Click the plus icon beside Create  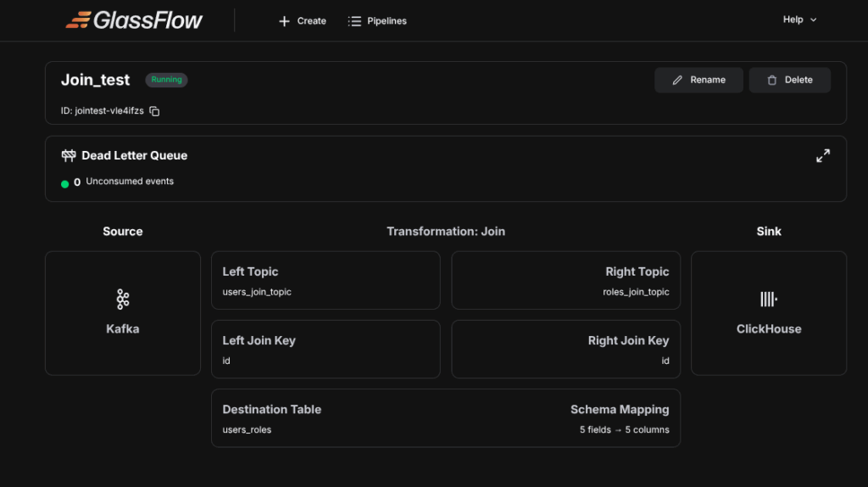[284, 21]
